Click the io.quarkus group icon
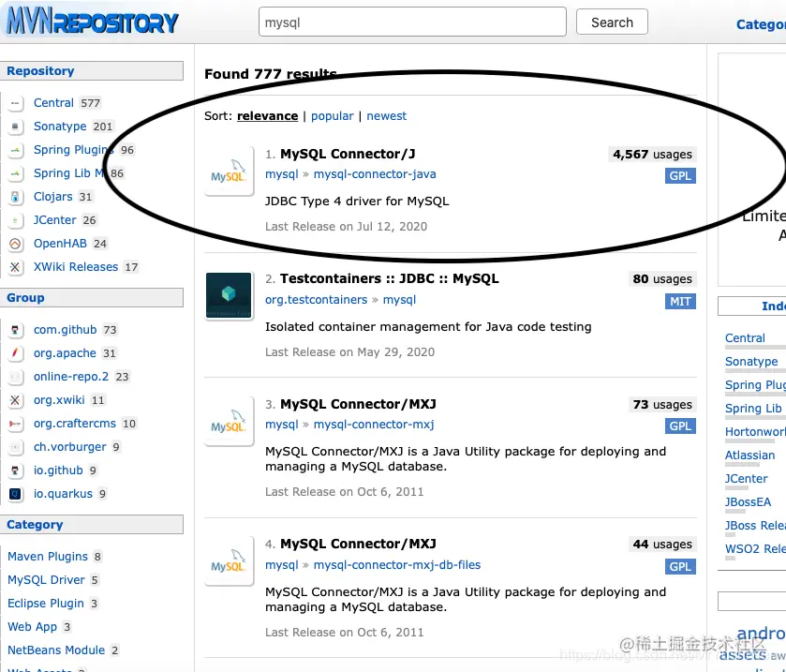Screen dimensions: 786x672 (x=16, y=494)
